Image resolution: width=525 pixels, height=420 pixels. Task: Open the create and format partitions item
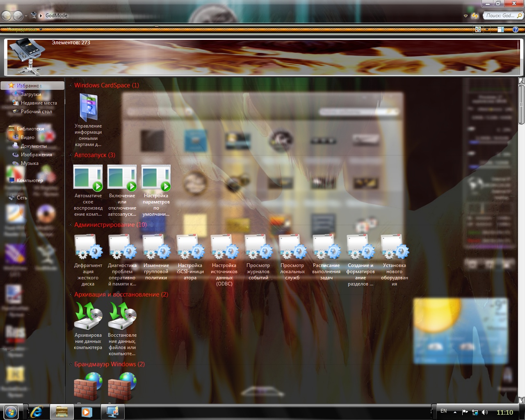pyautogui.click(x=361, y=260)
